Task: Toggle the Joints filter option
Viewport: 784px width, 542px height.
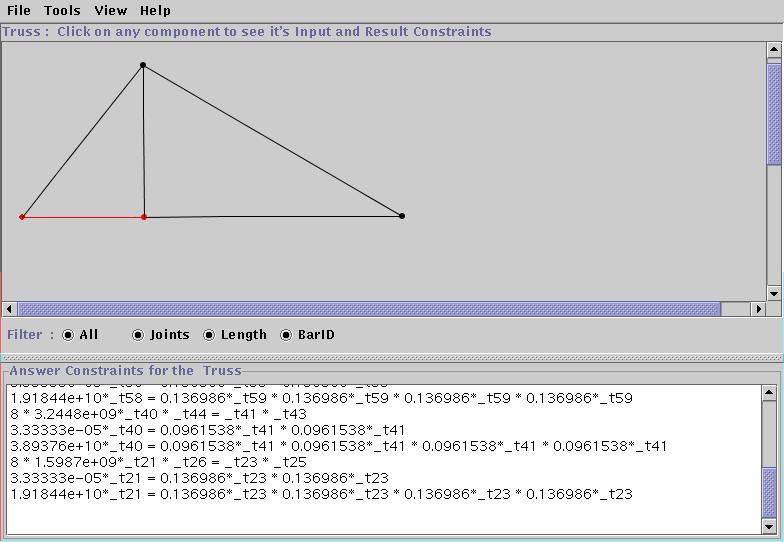Action: (138, 335)
